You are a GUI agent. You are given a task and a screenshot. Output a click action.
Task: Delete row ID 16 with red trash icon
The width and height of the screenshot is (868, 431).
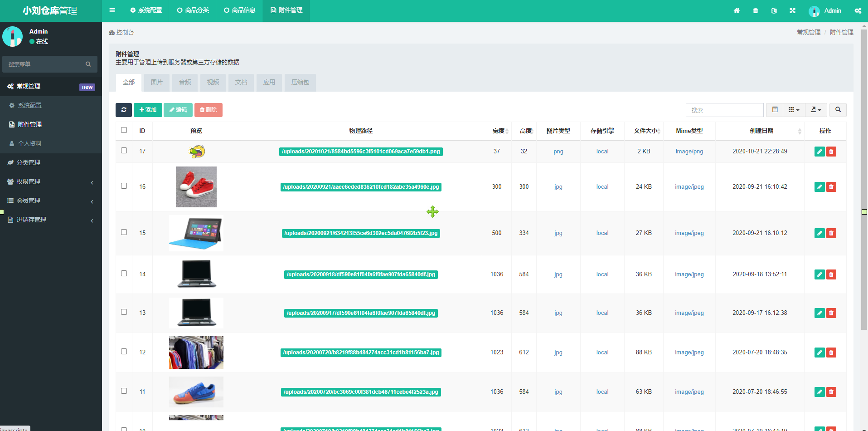[831, 187]
